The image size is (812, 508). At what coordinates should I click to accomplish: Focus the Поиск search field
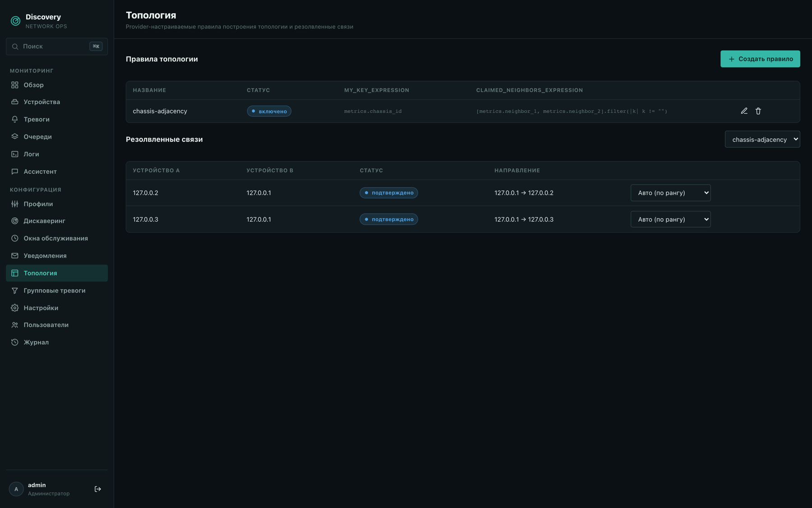pos(57,47)
